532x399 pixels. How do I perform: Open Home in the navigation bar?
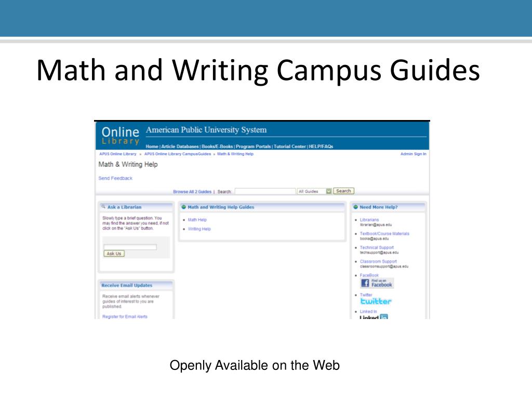pyautogui.click(x=152, y=147)
